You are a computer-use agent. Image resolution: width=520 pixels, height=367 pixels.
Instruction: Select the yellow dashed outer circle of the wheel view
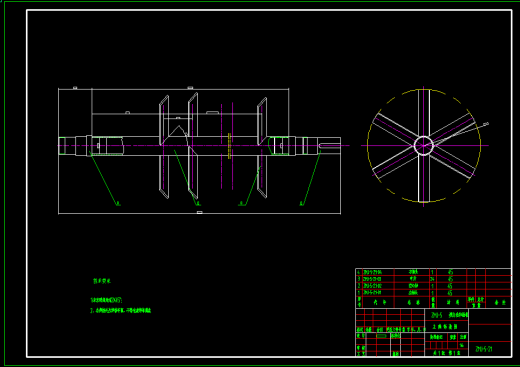tap(424, 146)
